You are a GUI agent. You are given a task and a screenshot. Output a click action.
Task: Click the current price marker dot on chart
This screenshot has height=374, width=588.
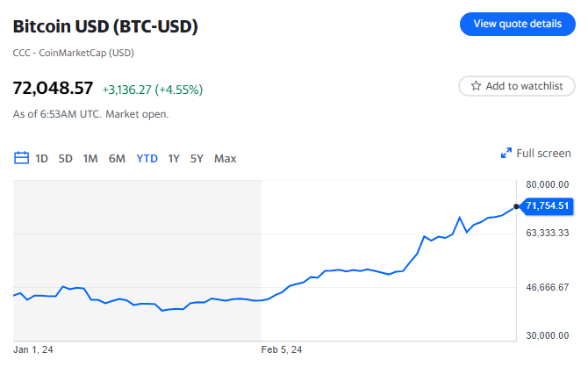point(516,206)
